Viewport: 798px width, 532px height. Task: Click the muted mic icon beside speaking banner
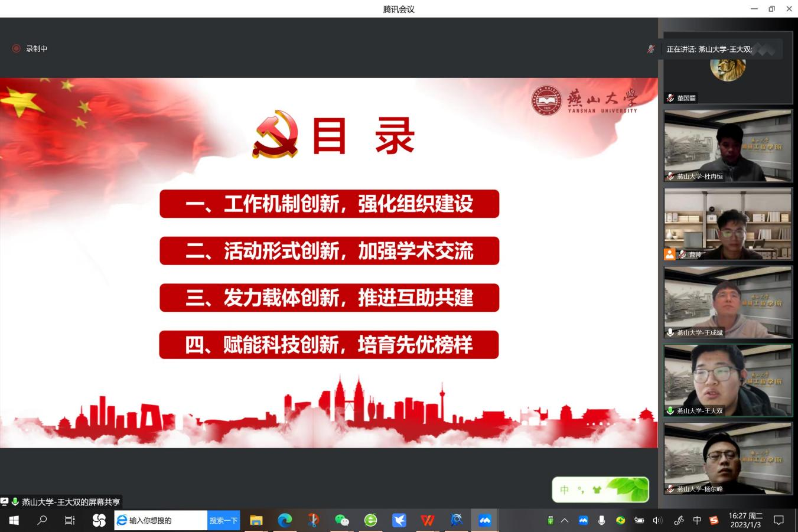point(651,50)
